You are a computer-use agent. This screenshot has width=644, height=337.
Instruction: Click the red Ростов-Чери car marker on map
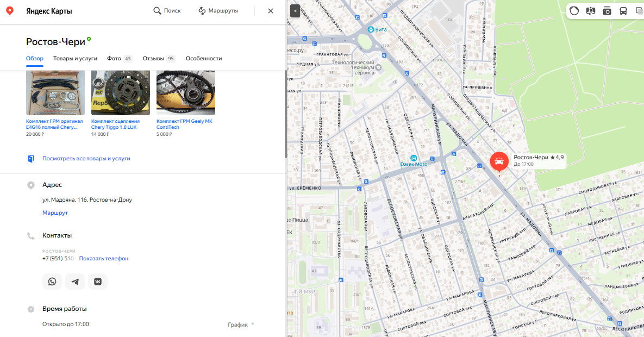point(499,161)
